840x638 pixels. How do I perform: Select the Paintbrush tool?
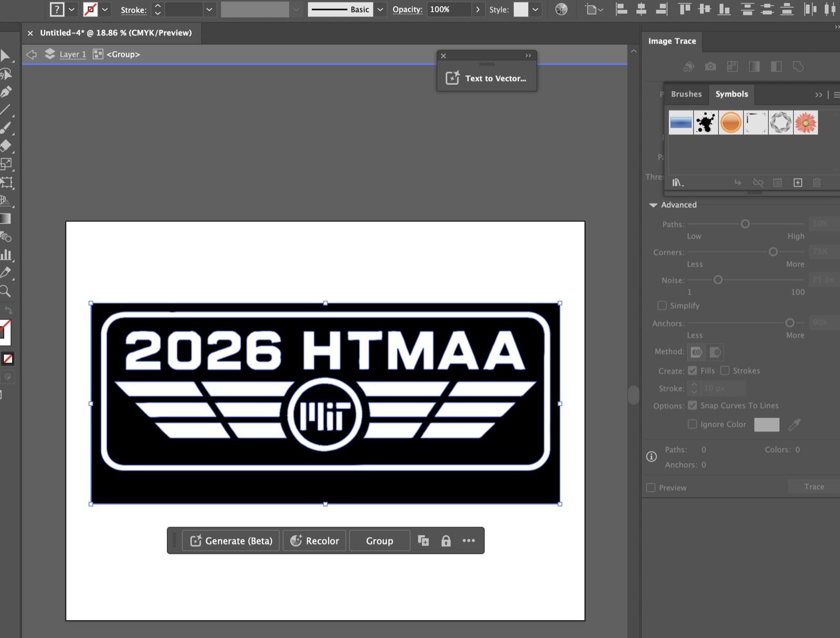(6, 127)
